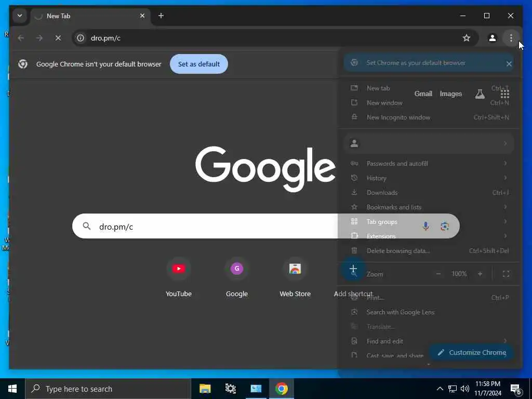The height and width of the screenshot is (399, 532).
Task: Close the New Tab tab
Action: (x=142, y=16)
